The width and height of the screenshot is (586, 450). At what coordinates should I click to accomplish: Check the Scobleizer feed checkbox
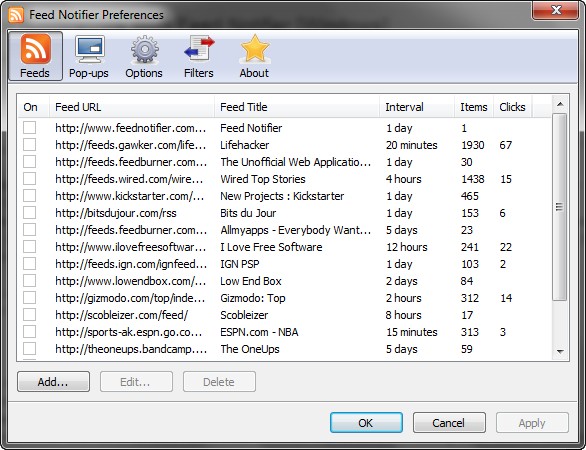pyautogui.click(x=30, y=315)
